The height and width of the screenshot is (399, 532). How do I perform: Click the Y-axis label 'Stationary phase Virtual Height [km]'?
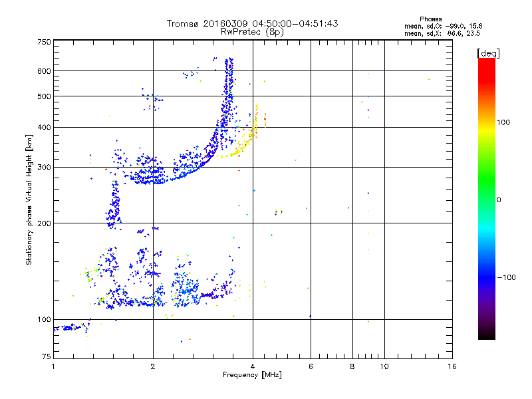pyautogui.click(x=29, y=199)
